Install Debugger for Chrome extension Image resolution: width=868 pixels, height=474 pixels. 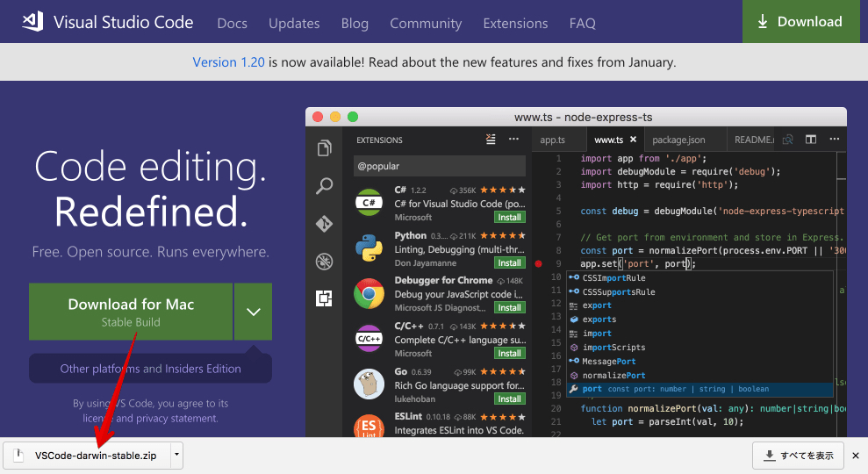pos(509,308)
